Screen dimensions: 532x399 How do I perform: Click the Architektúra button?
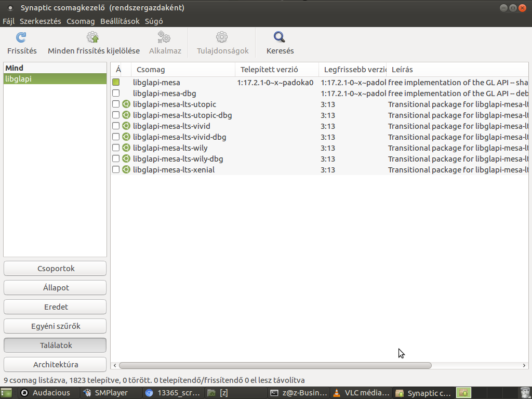click(x=55, y=364)
